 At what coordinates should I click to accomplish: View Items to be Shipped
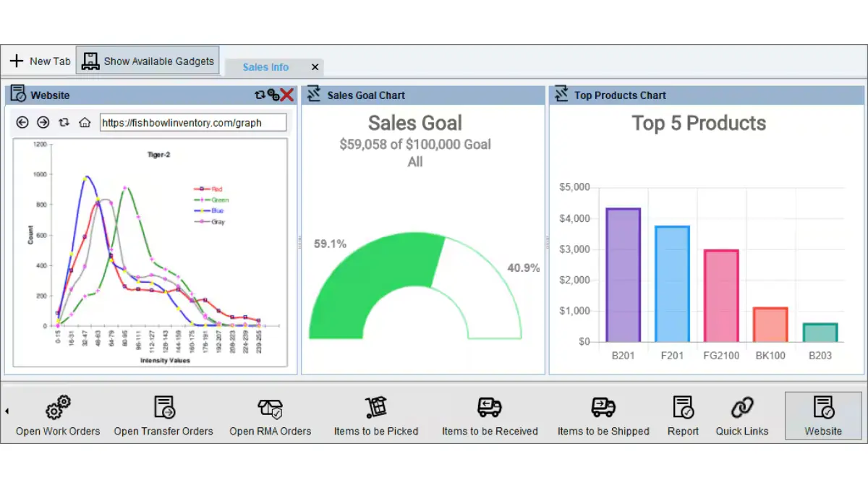point(603,416)
